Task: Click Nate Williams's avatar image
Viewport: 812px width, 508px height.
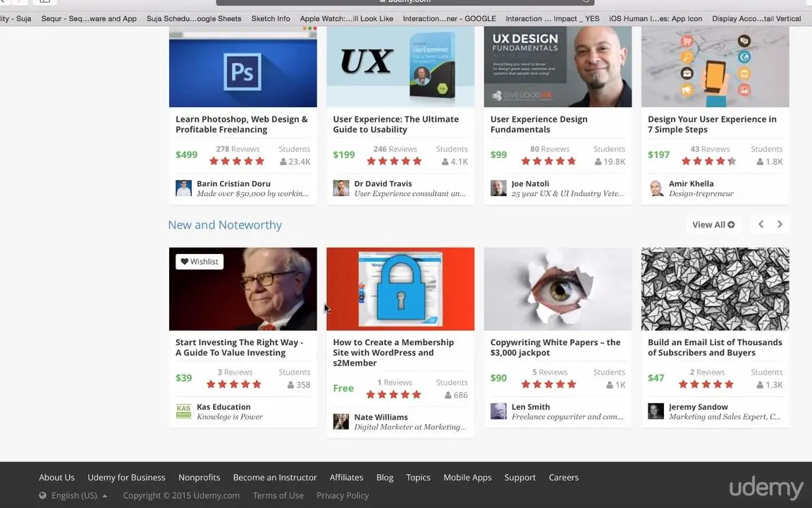Action: coord(340,421)
